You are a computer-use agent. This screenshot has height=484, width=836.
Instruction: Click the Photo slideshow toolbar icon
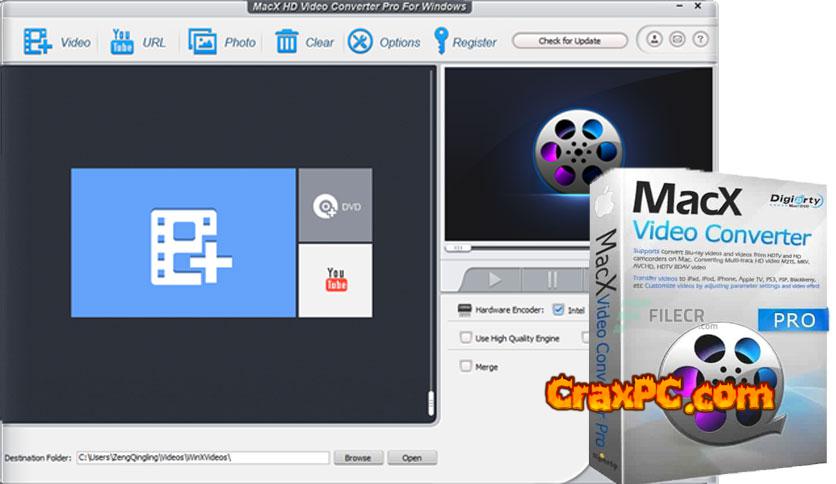(203, 42)
